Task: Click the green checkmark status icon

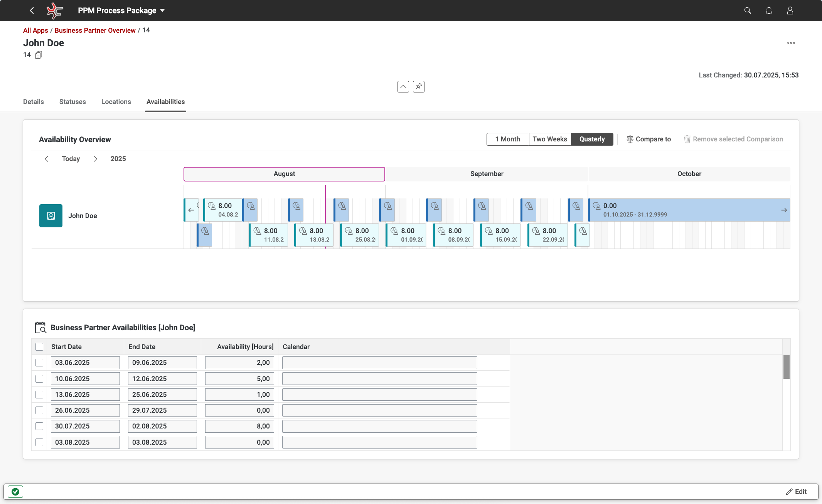Action: [x=15, y=491]
